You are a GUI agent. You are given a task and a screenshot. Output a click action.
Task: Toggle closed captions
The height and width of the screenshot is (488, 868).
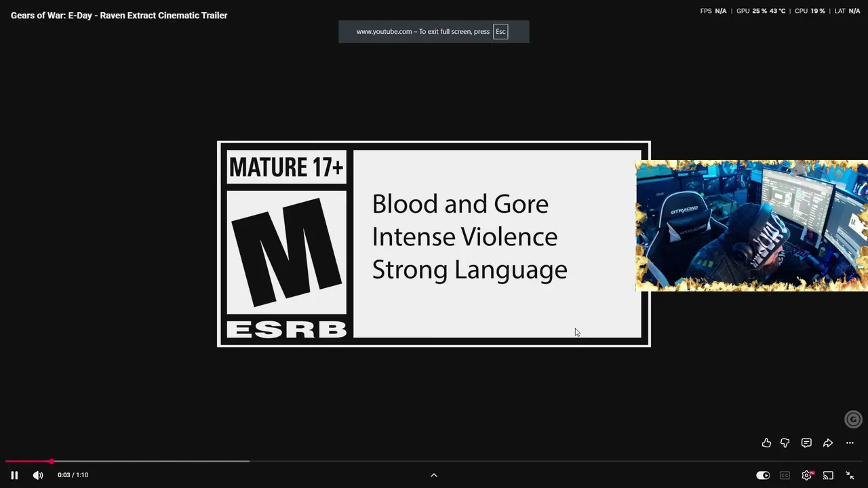coord(785,475)
